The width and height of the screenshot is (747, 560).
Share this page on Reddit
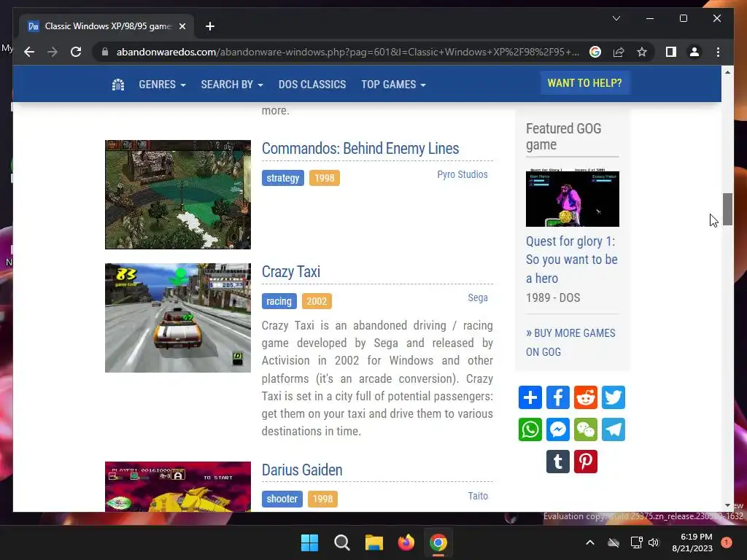pyautogui.click(x=586, y=397)
